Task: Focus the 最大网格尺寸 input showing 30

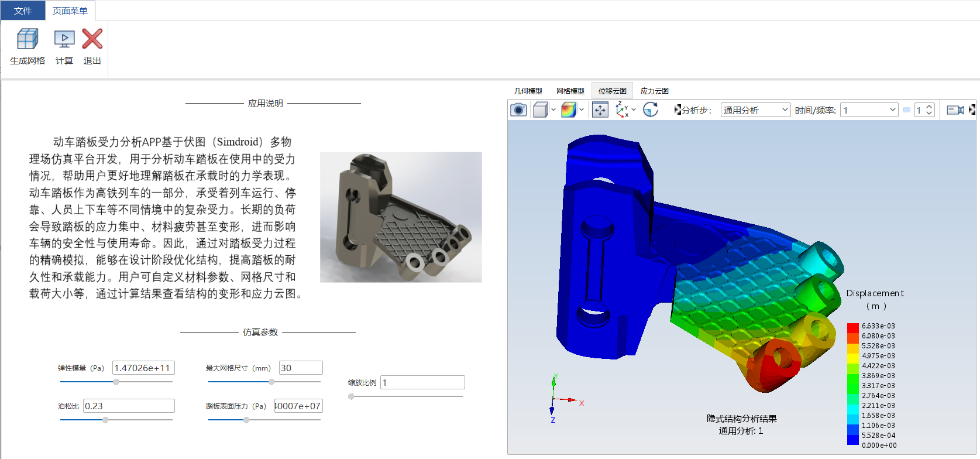Action: pos(301,368)
